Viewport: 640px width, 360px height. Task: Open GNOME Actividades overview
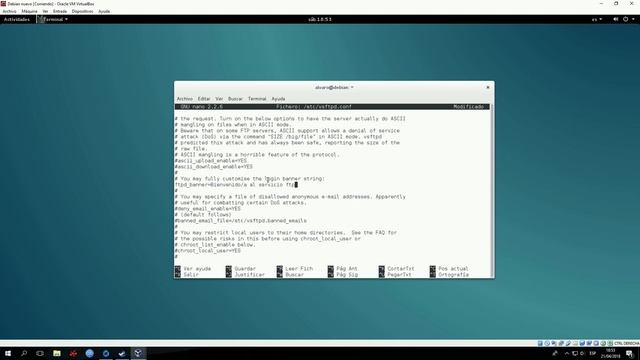point(17,19)
